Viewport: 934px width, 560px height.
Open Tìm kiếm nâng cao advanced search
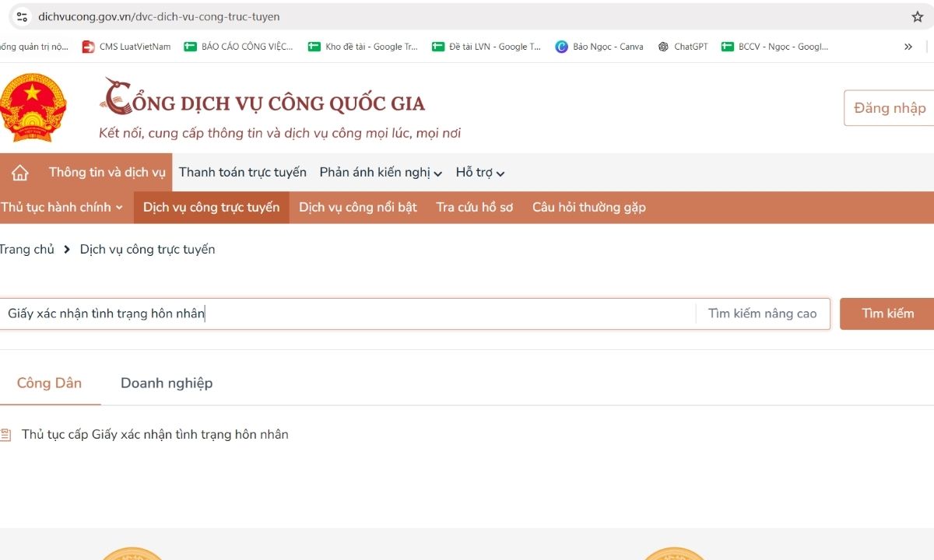pyautogui.click(x=763, y=313)
